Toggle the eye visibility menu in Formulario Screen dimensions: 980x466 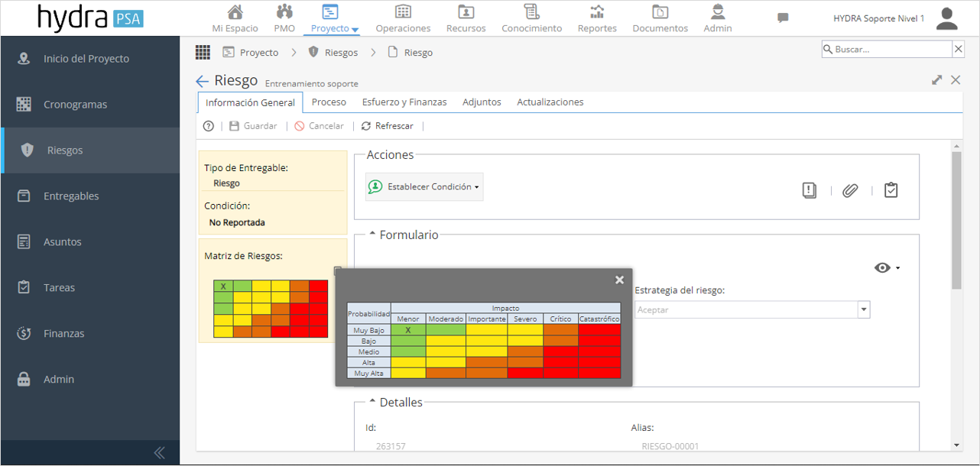click(888, 267)
